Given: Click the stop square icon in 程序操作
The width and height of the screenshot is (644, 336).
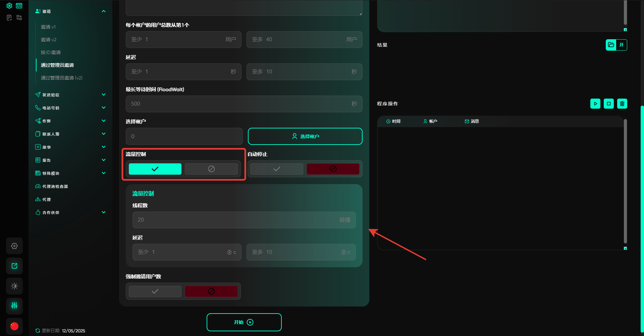Looking at the screenshot, I should click(608, 104).
